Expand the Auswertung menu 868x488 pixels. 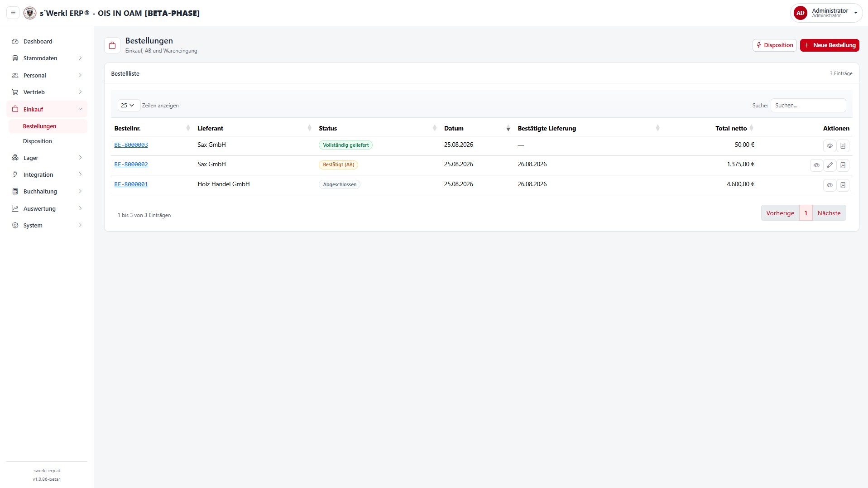click(47, 208)
